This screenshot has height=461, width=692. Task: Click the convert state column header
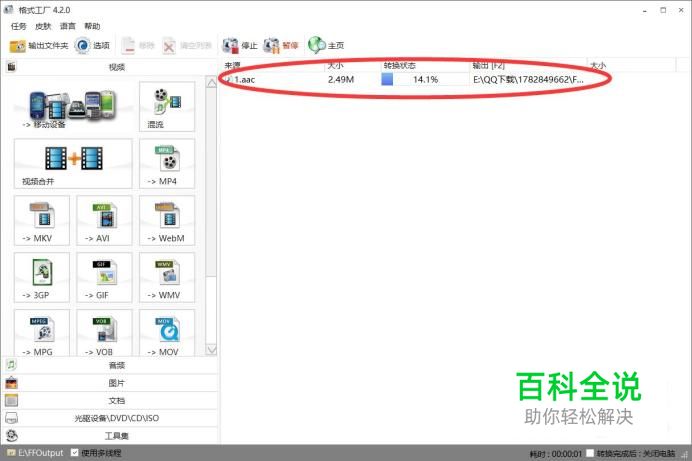pos(425,65)
